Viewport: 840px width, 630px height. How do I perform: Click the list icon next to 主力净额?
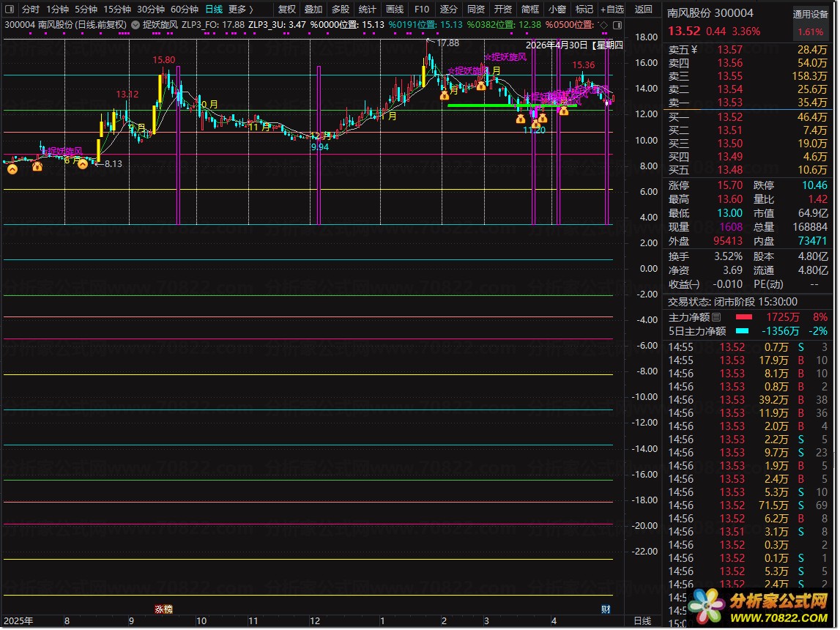[716, 318]
